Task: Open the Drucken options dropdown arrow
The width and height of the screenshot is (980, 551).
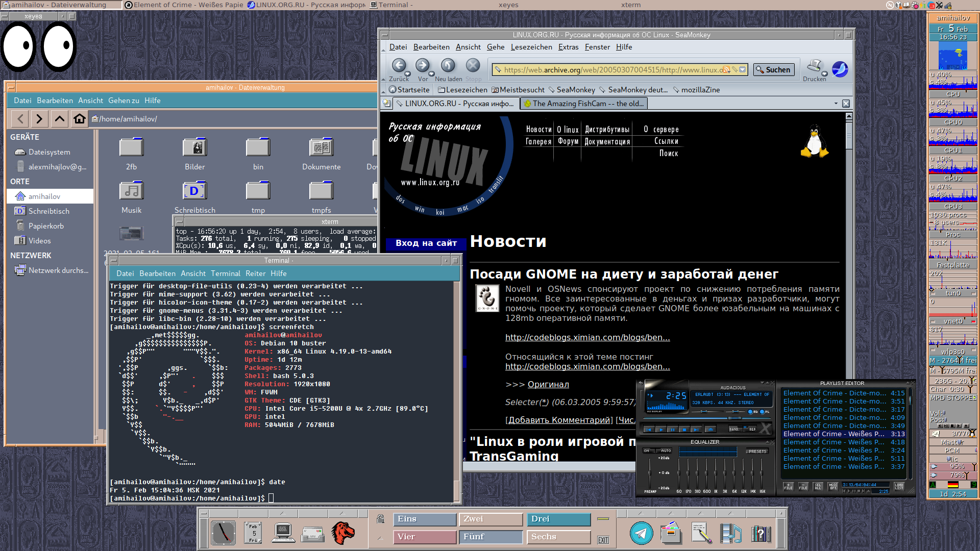Action: tap(824, 73)
